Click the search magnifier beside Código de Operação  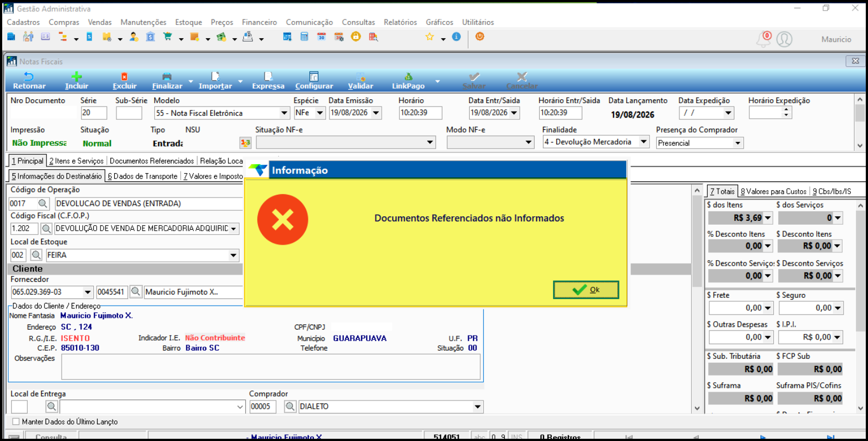[43, 204]
